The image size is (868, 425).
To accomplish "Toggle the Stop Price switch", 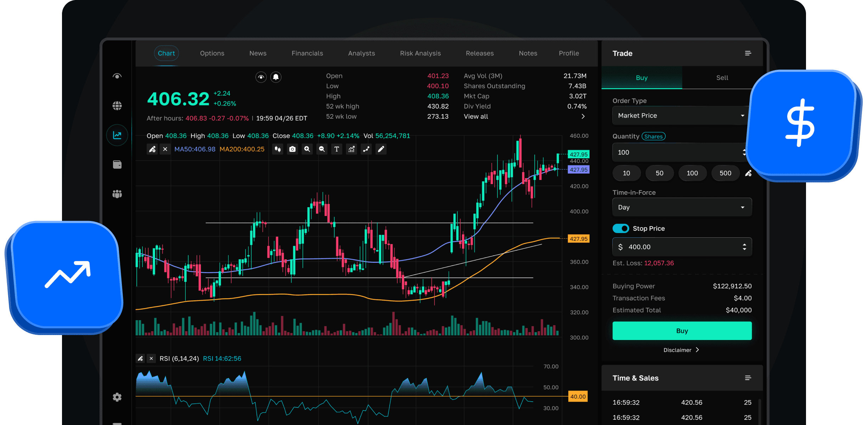I will tap(621, 228).
